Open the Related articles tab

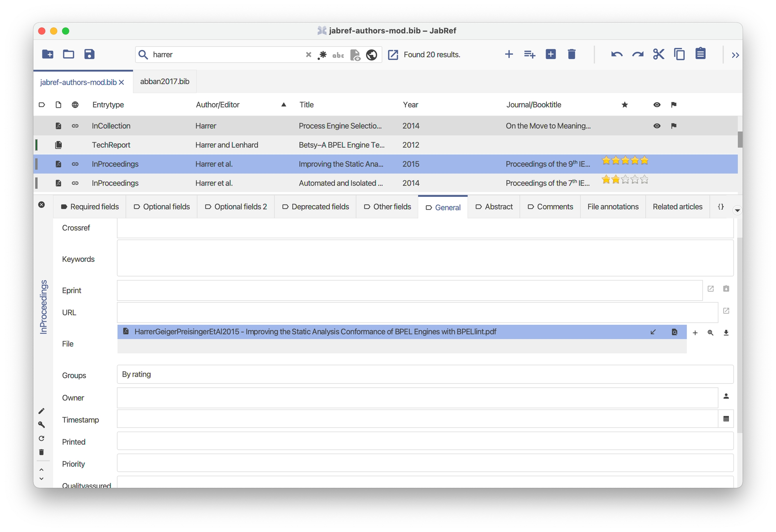[677, 207]
